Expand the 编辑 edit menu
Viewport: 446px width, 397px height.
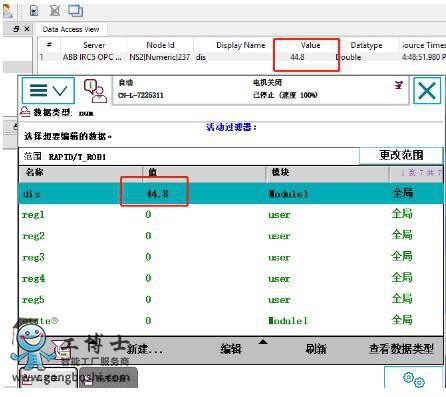(231, 349)
